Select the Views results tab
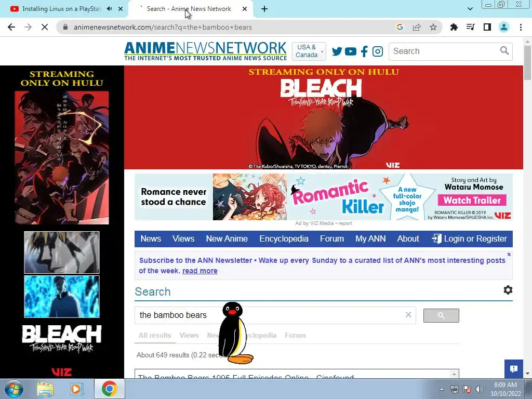 (189, 335)
